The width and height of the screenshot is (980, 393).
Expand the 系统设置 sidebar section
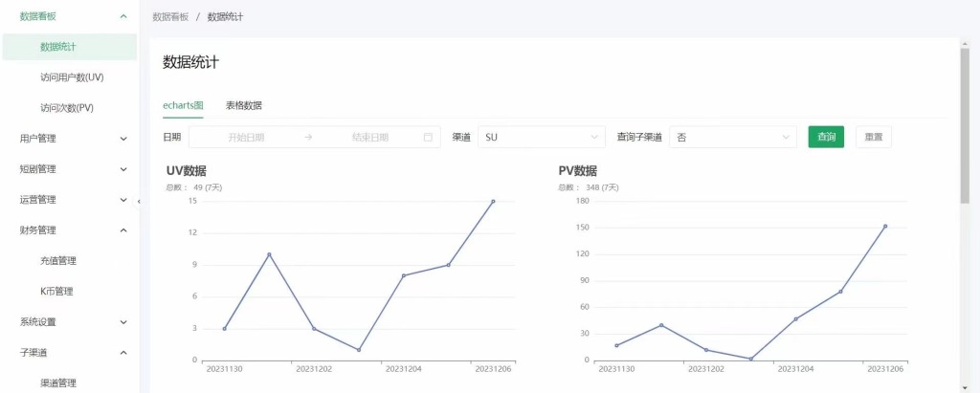click(x=69, y=322)
